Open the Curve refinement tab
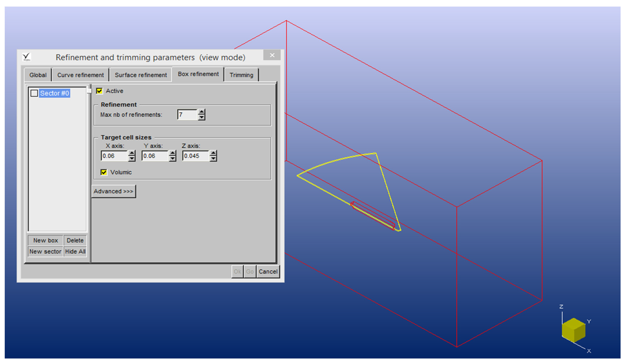 click(81, 75)
